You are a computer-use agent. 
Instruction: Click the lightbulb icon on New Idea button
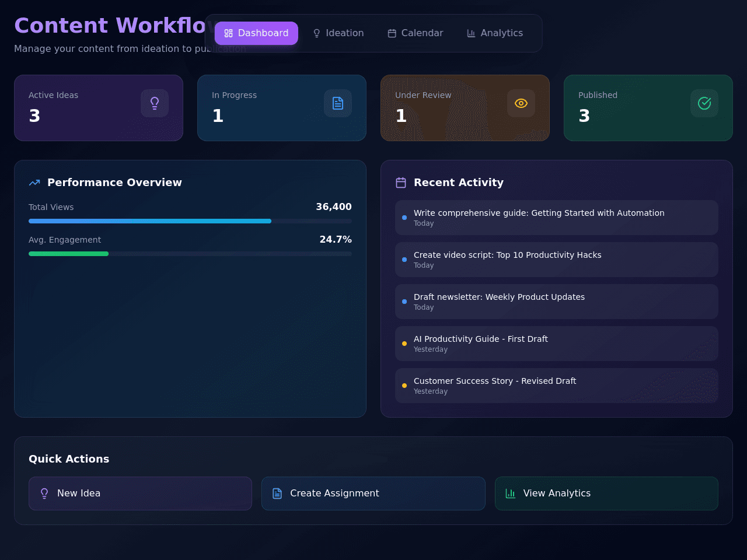coord(44,494)
